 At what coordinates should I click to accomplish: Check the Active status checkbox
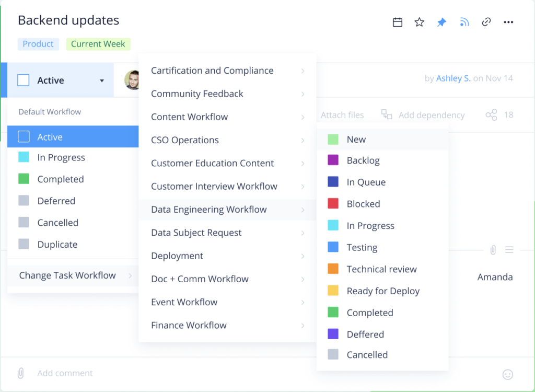click(23, 80)
